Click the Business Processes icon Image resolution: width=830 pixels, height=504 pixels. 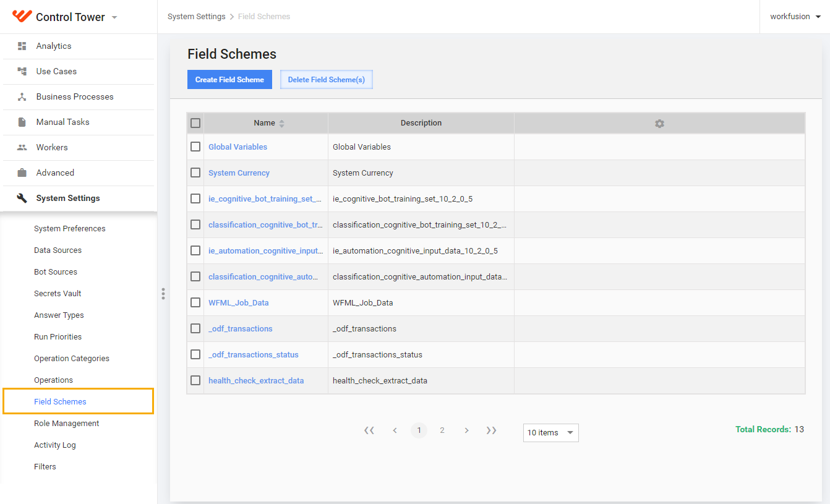coord(22,97)
